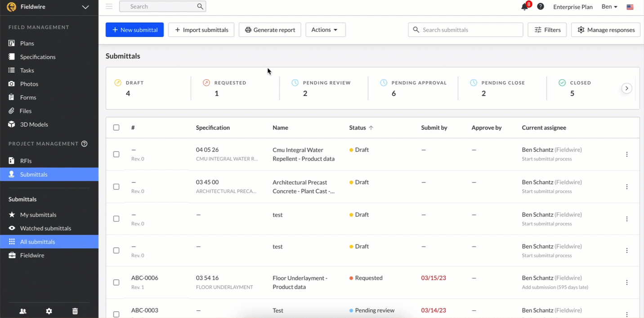Image resolution: width=644 pixels, height=318 pixels.
Task: Click the New submittal button
Action: coord(134,30)
